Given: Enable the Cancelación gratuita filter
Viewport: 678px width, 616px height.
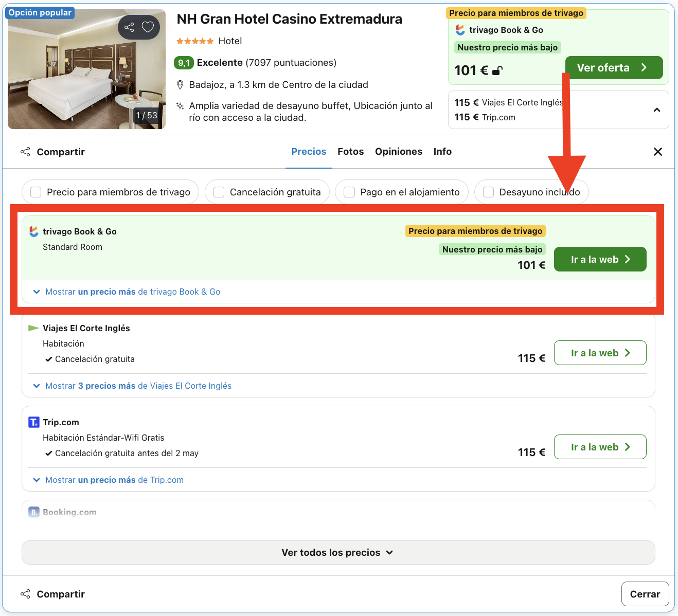Looking at the screenshot, I should (219, 192).
